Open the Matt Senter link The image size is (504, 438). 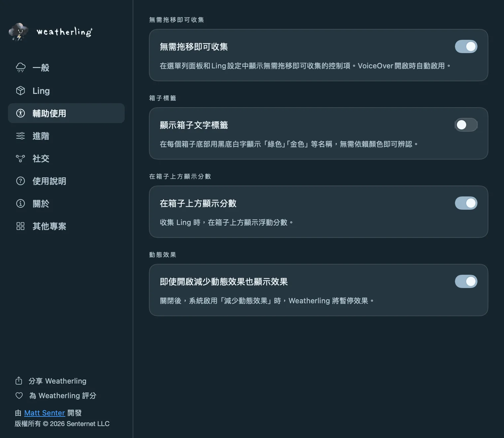[x=44, y=413]
